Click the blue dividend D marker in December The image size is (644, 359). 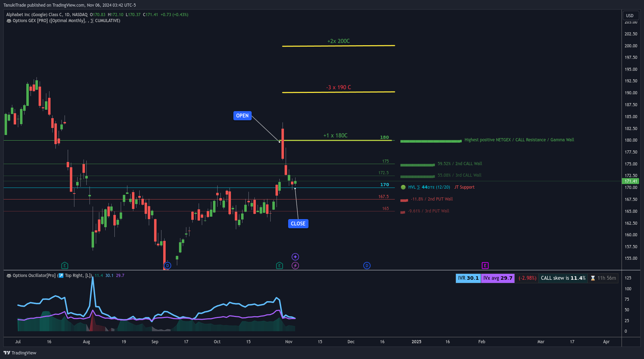367,266
